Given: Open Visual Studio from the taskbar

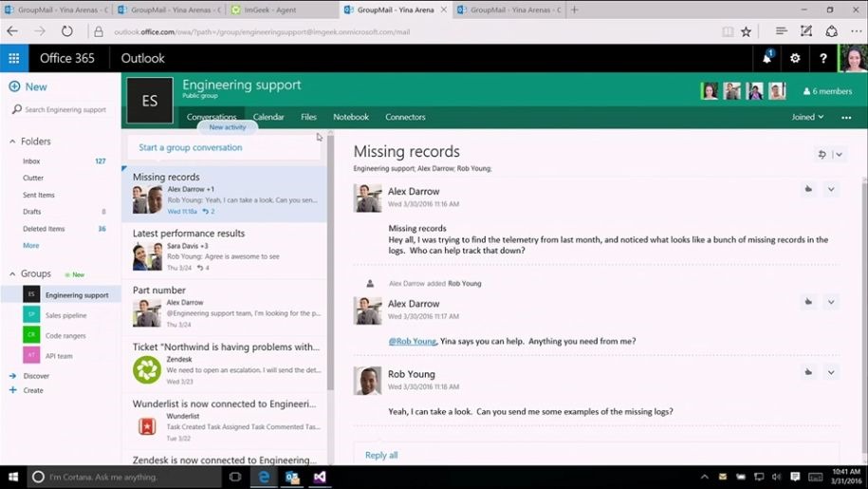Looking at the screenshot, I should [x=321, y=477].
